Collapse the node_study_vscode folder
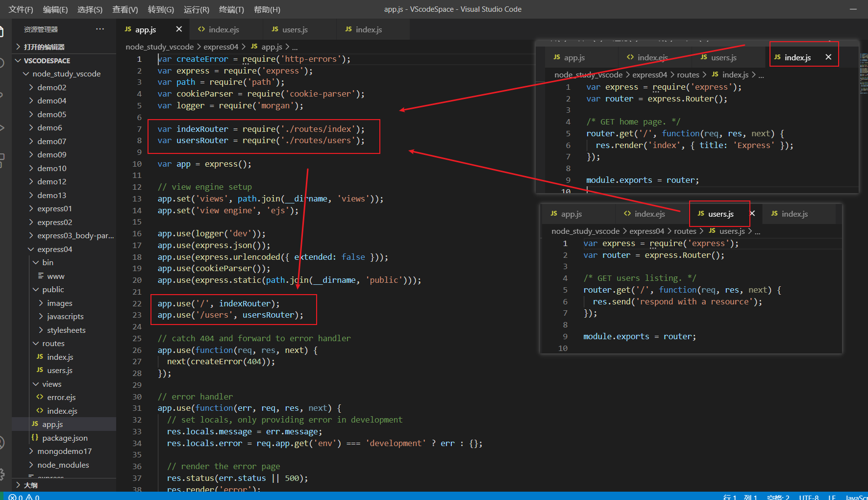 [64, 74]
